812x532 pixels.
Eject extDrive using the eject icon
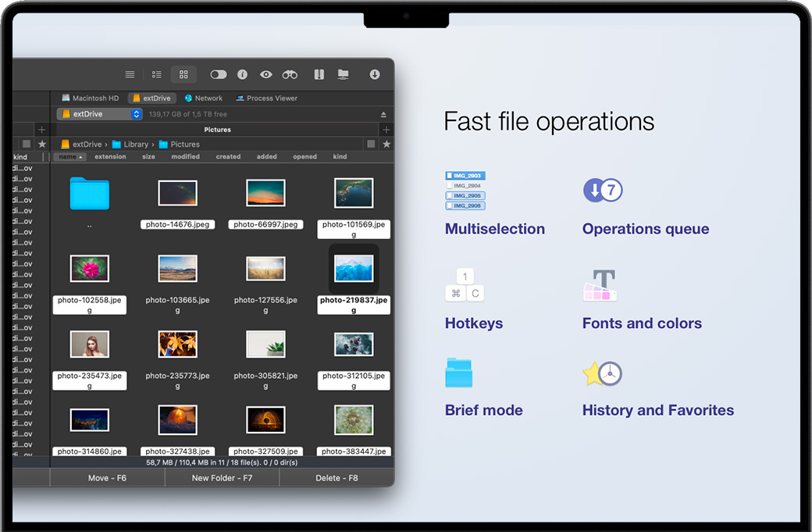383,114
